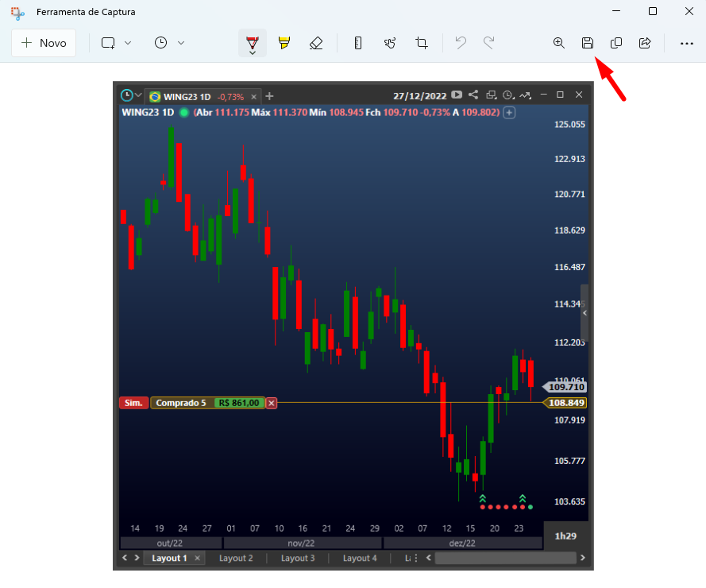Click the date 27/12/2022 in chart header

pos(419,96)
